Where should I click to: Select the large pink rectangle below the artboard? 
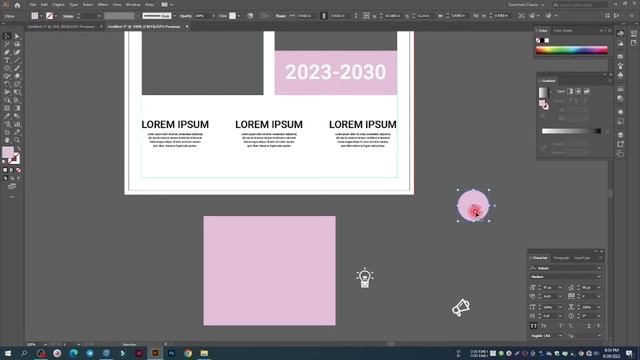click(269, 271)
